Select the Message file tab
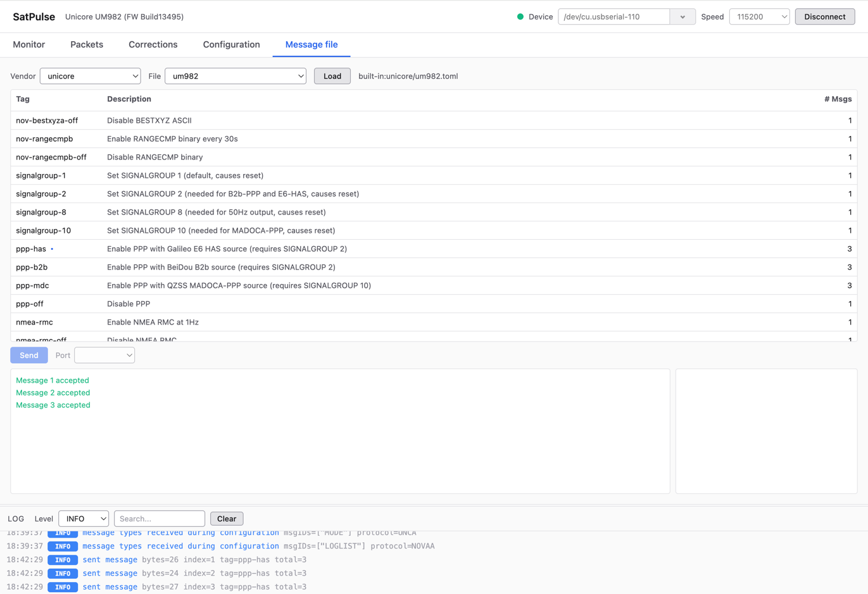Image resolution: width=868 pixels, height=594 pixels. tap(311, 44)
